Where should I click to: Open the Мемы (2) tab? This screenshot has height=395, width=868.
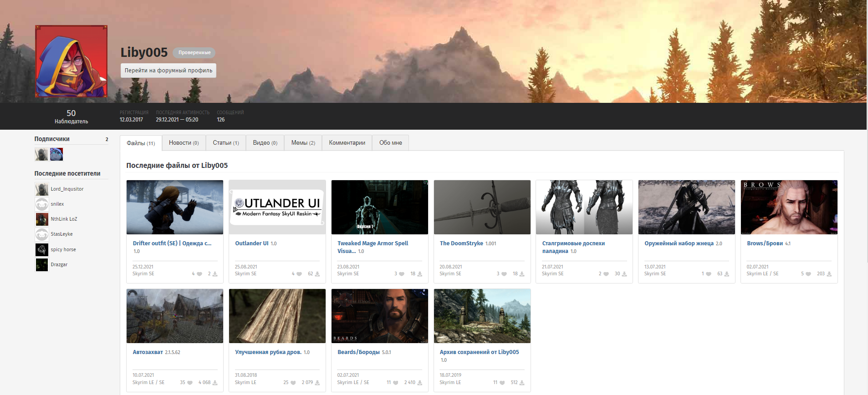tap(303, 142)
